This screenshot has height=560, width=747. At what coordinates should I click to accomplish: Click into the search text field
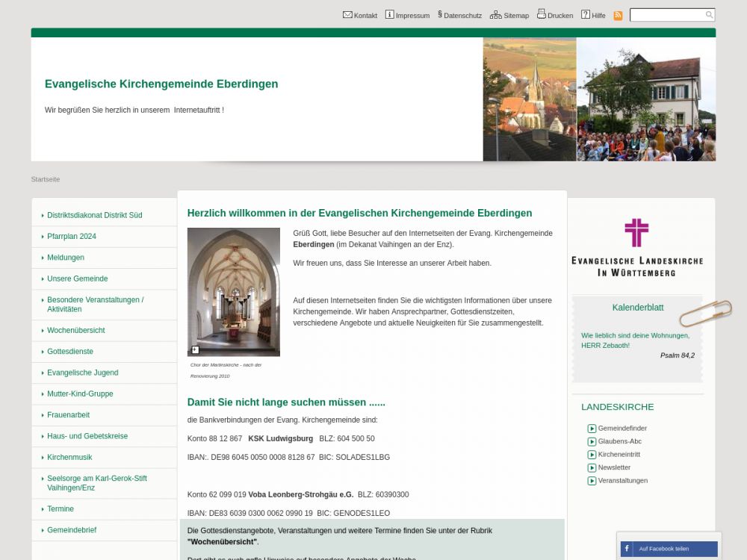click(x=667, y=15)
